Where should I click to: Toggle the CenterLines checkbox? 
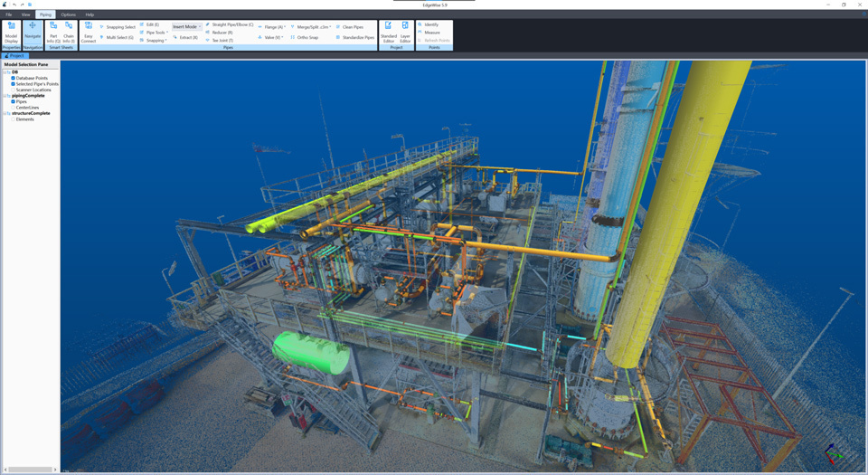pyautogui.click(x=13, y=108)
